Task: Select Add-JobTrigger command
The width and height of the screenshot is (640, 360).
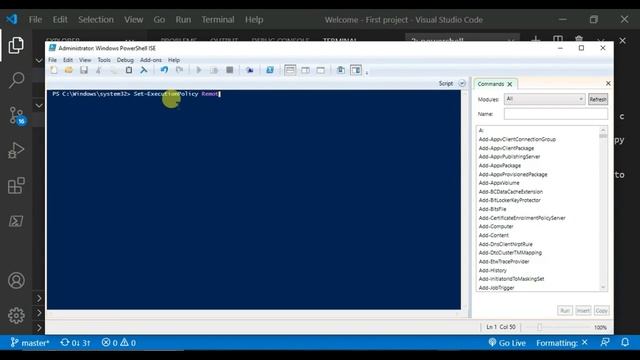Action: pyautogui.click(x=496, y=288)
